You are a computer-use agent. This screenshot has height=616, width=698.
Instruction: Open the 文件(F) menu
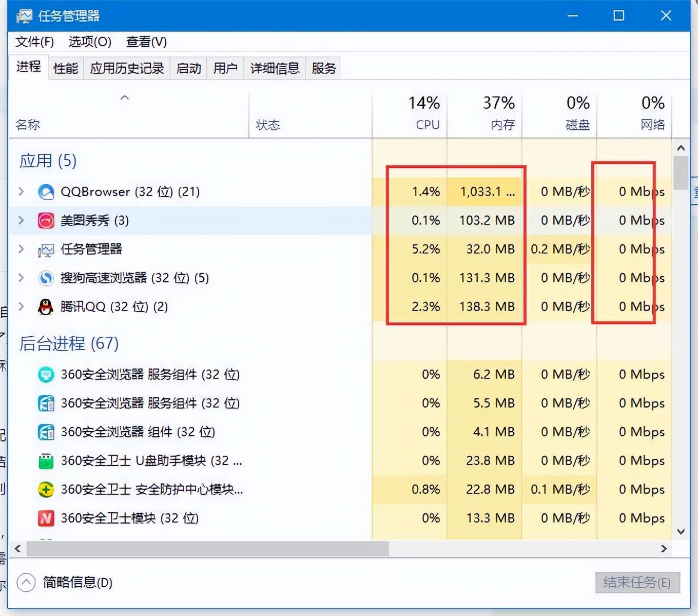click(x=34, y=42)
